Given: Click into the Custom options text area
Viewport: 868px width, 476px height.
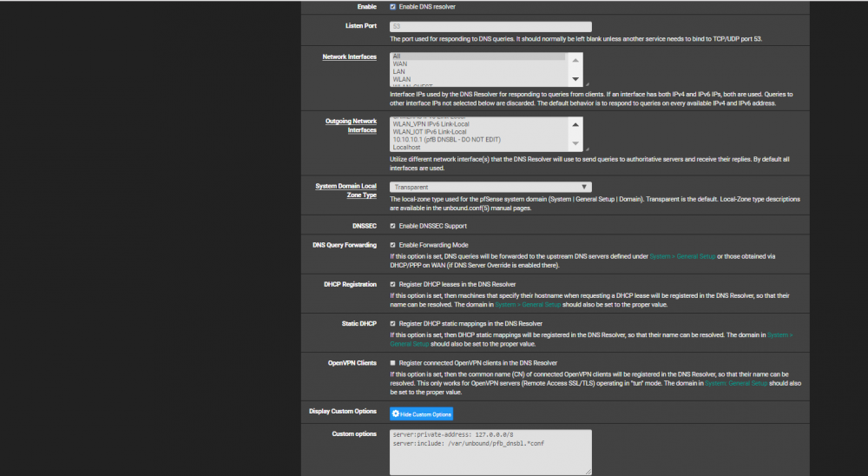Looking at the screenshot, I should (x=490, y=453).
